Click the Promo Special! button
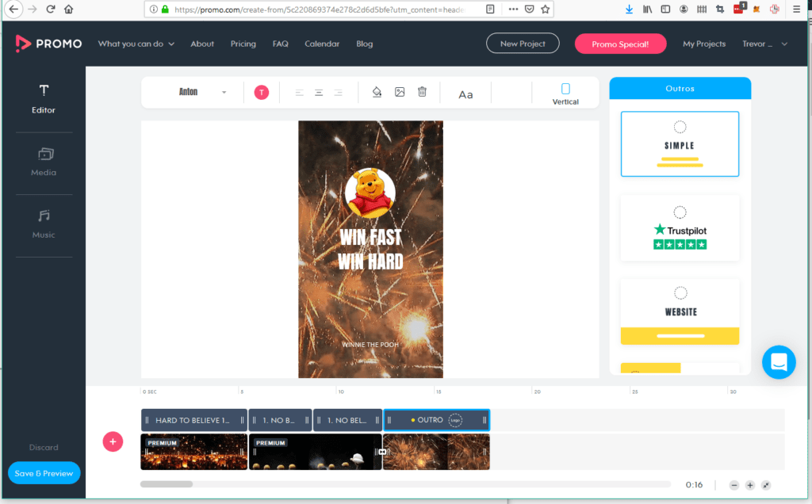The height and width of the screenshot is (504, 812). click(620, 44)
